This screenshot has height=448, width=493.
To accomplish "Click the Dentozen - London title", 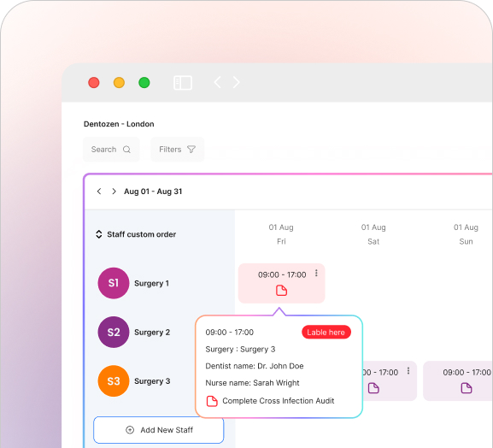I will tap(119, 124).
